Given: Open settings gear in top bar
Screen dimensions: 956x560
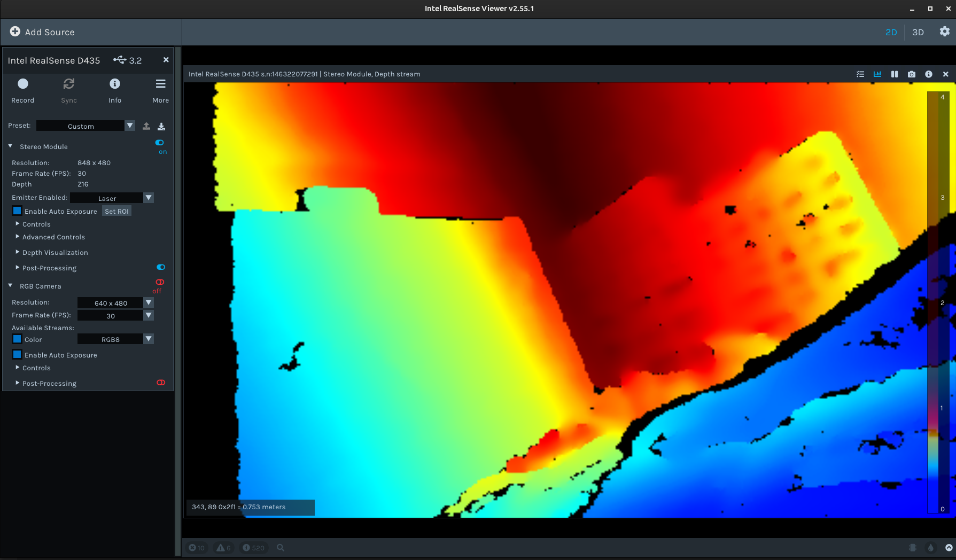Looking at the screenshot, I should tap(945, 32).
